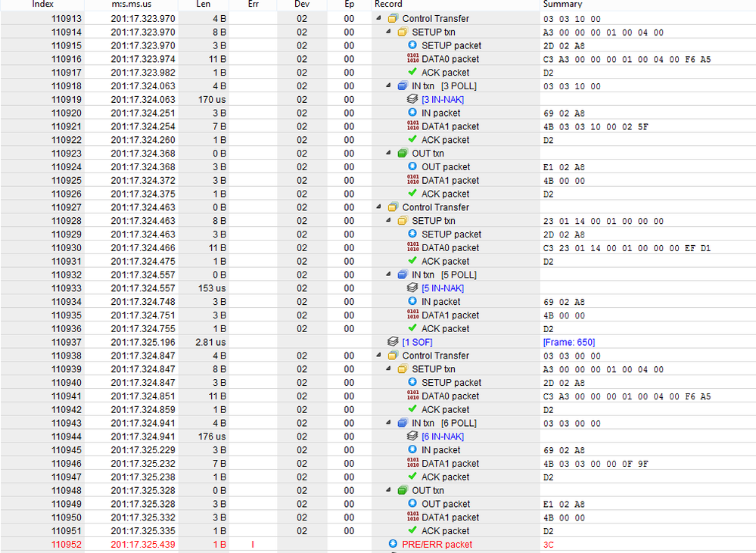Collapse Control Transfer at index 110938
Image resolution: width=756 pixels, height=553 pixels.
pos(378,356)
